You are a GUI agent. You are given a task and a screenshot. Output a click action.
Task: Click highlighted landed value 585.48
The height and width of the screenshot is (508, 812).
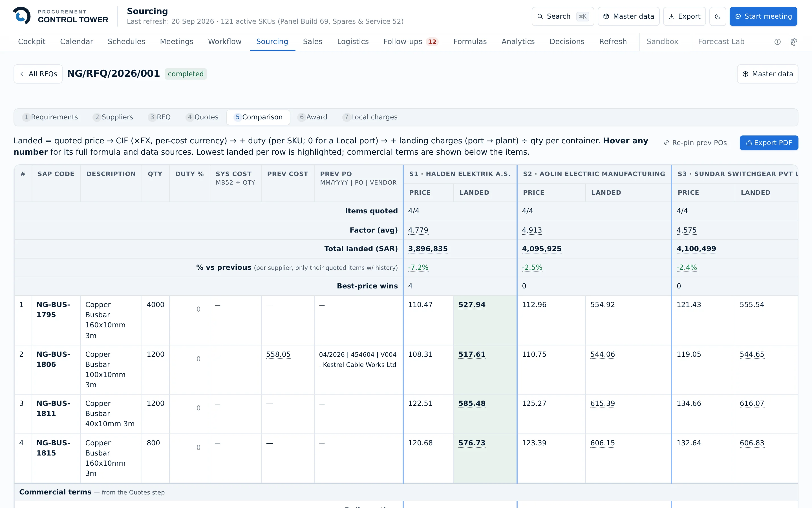point(472,404)
